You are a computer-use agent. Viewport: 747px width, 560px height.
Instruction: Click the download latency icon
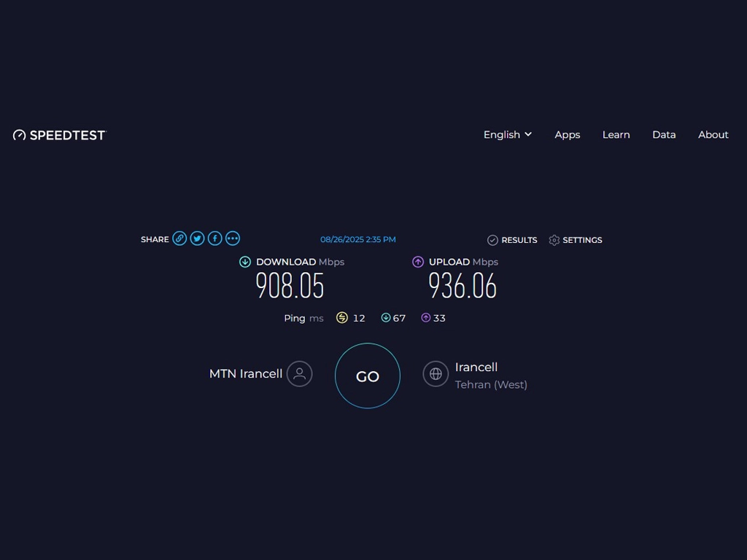(x=386, y=318)
